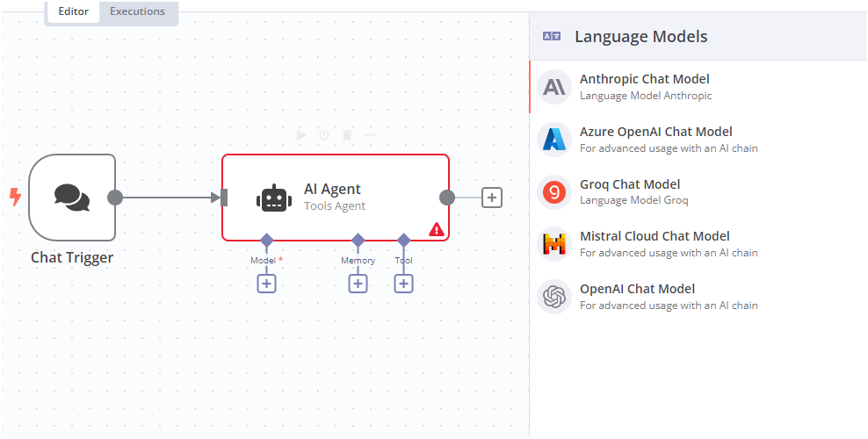Open AI Agent more options ellipsis
Screen dimensions: 868x439
point(369,135)
